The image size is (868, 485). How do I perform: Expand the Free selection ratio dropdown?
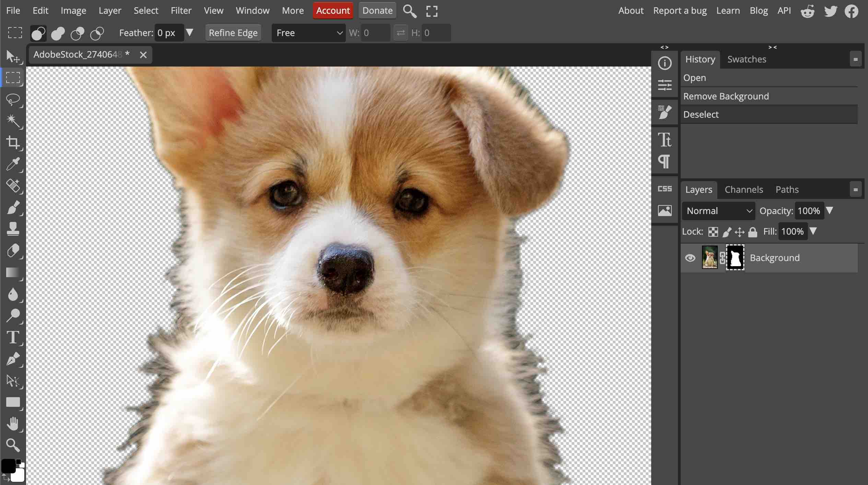pos(308,33)
